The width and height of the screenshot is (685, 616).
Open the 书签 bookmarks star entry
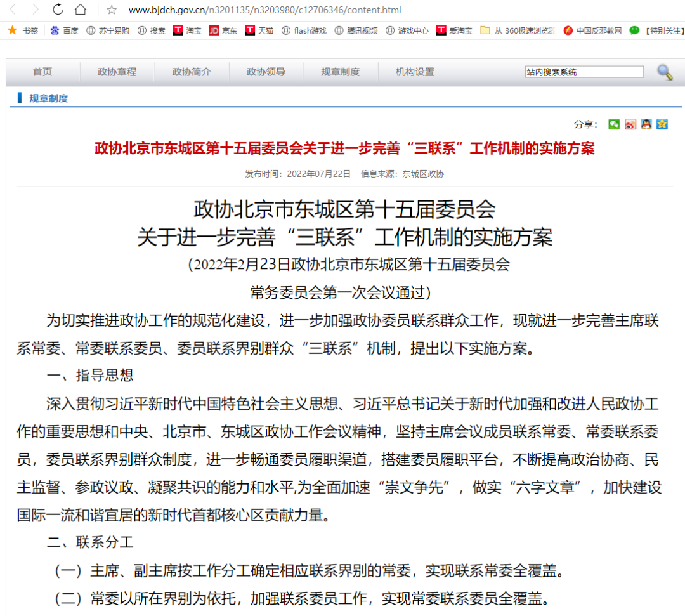[23, 30]
